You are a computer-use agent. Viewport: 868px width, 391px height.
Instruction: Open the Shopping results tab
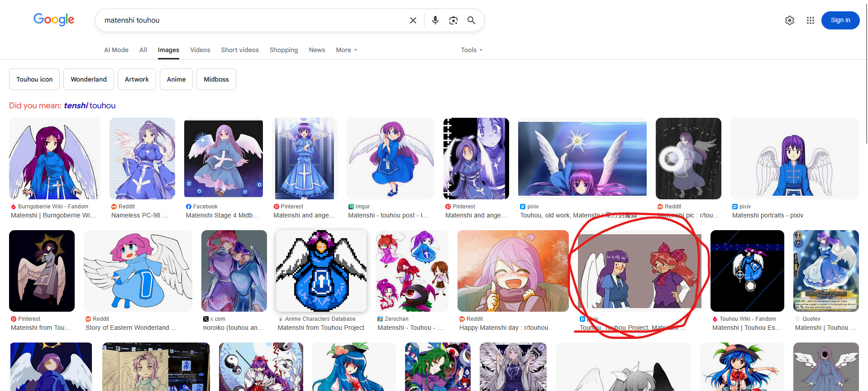click(283, 50)
